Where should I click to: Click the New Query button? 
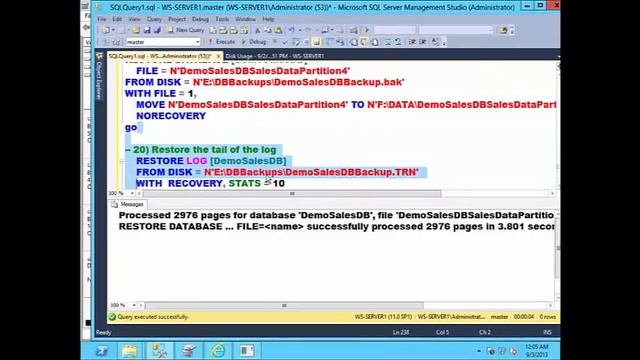point(186,30)
